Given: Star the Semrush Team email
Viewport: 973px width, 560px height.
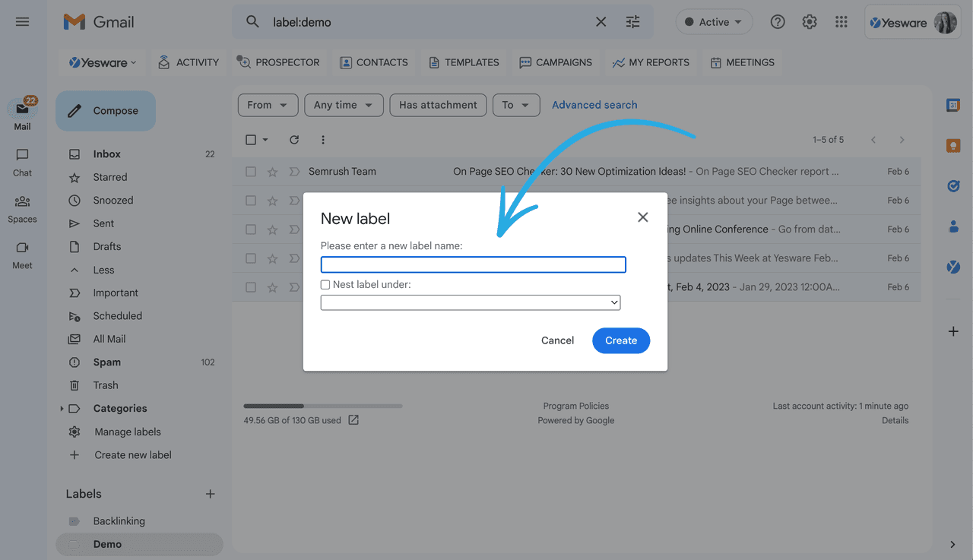Looking at the screenshot, I should click(x=271, y=171).
